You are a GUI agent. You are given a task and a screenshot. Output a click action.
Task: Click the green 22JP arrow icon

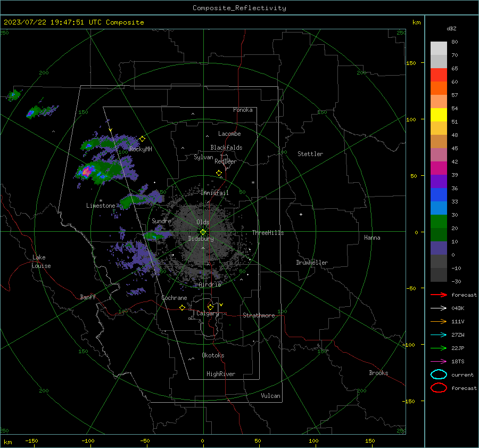pyautogui.click(x=439, y=348)
